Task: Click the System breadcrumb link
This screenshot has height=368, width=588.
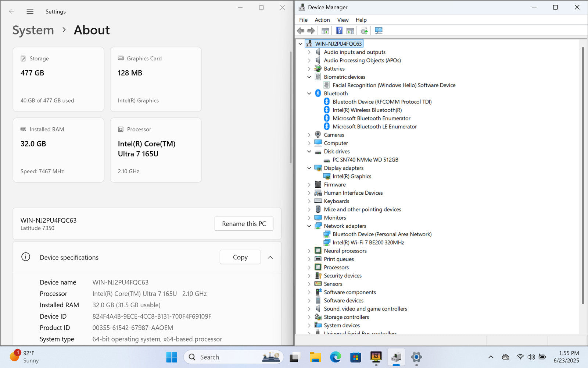Action: coord(33,30)
